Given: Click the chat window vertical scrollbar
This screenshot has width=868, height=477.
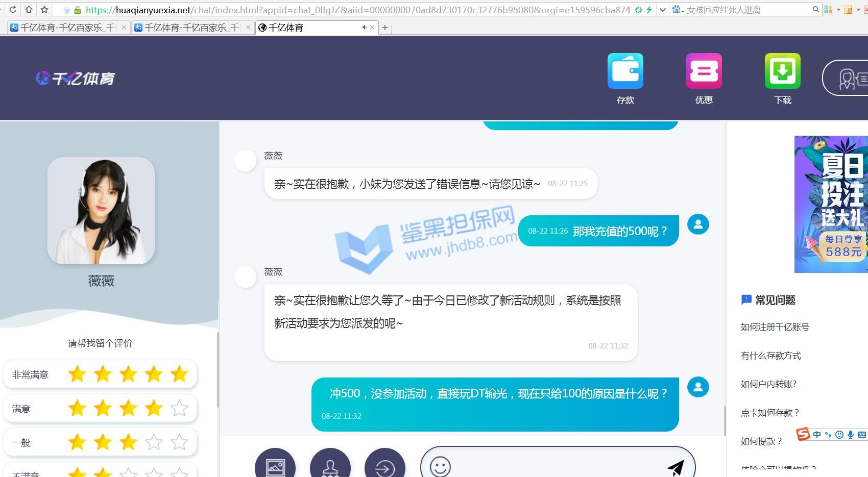Looking at the screenshot, I should click(725, 420).
